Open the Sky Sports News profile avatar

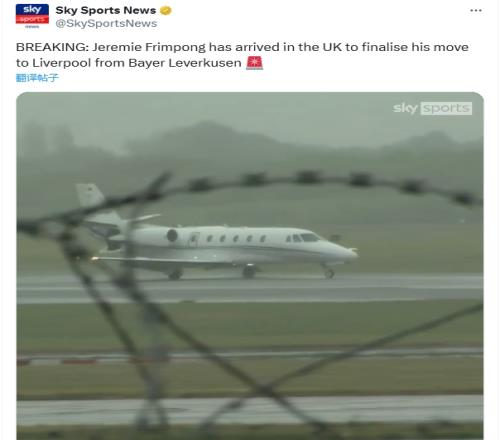[x=32, y=16]
